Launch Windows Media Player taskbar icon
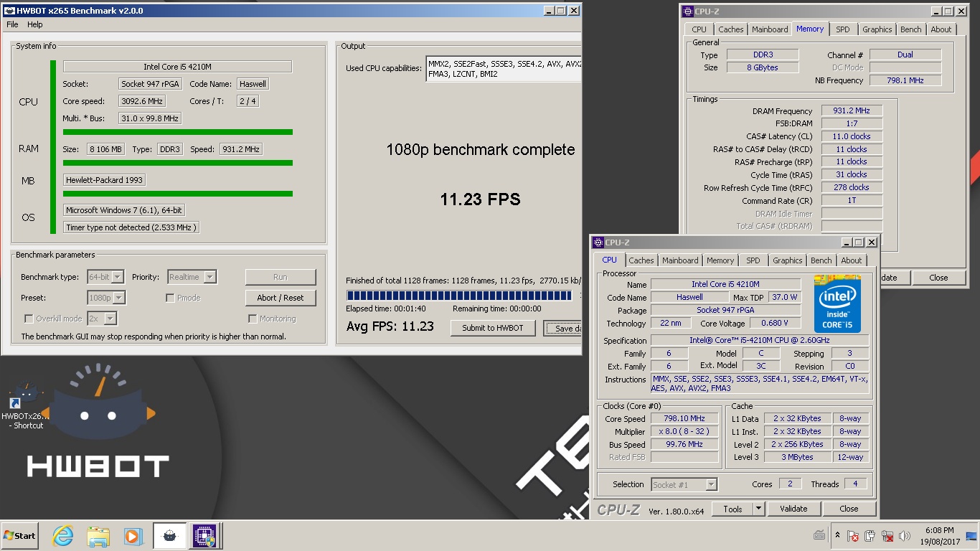Screen dimensions: 980x551 point(133,535)
